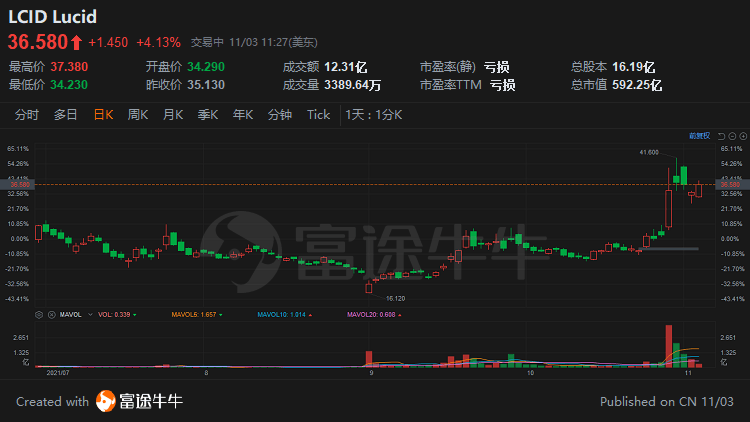Click the 市盈率TTM 亏损 value

[x=503, y=85]
